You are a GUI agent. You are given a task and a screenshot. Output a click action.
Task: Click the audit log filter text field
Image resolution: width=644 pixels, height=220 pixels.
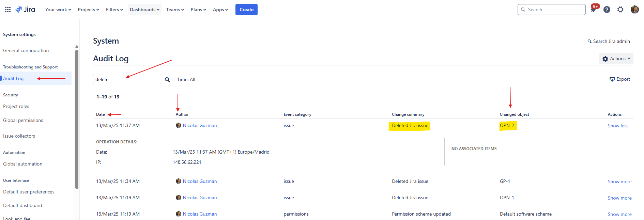(127, 79)
